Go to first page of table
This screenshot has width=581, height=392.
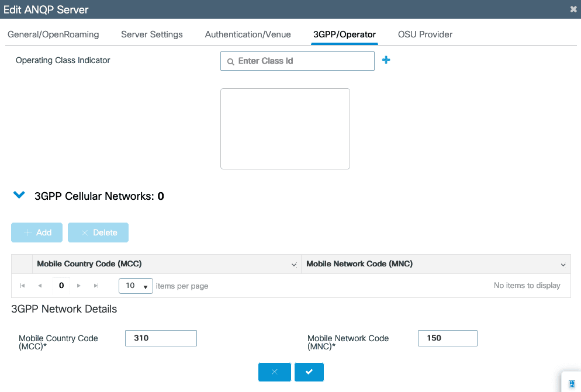coord(23,286)
